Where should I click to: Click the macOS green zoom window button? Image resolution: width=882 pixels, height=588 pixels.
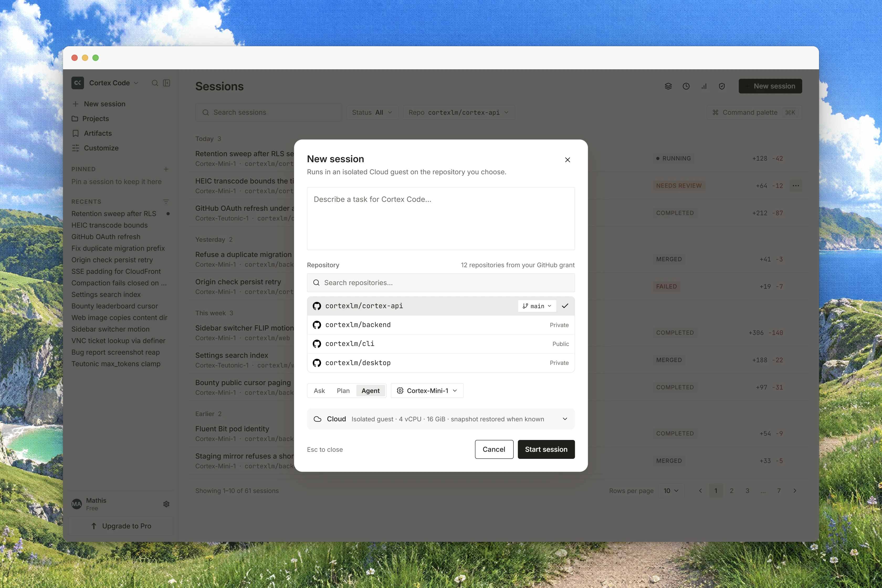[96, 58]
